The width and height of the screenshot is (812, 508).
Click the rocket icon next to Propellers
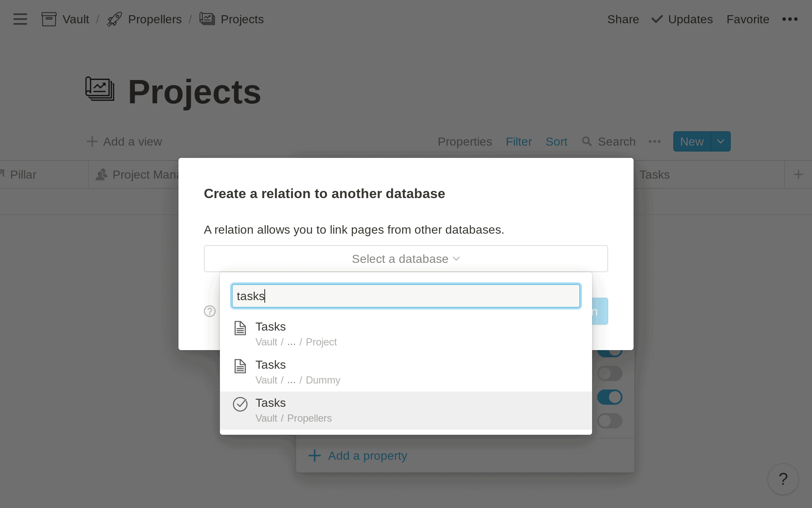(x=113, y=19)
